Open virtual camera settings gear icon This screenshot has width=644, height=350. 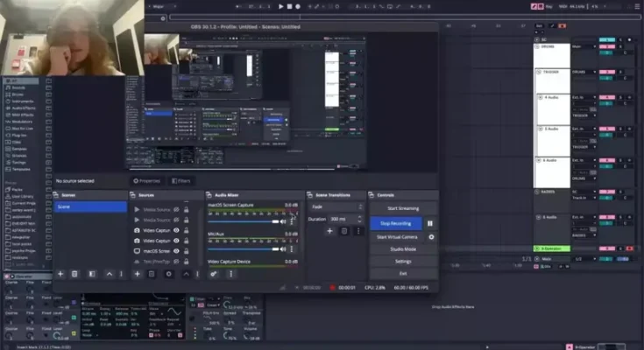click(x=429, y=237)
